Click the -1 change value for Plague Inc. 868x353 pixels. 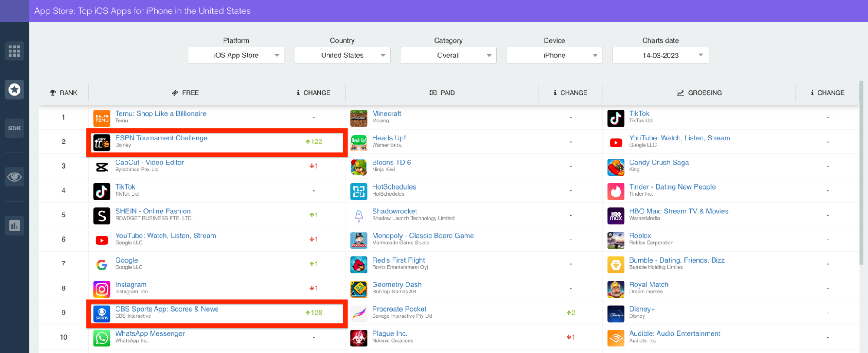pos(571,337)
